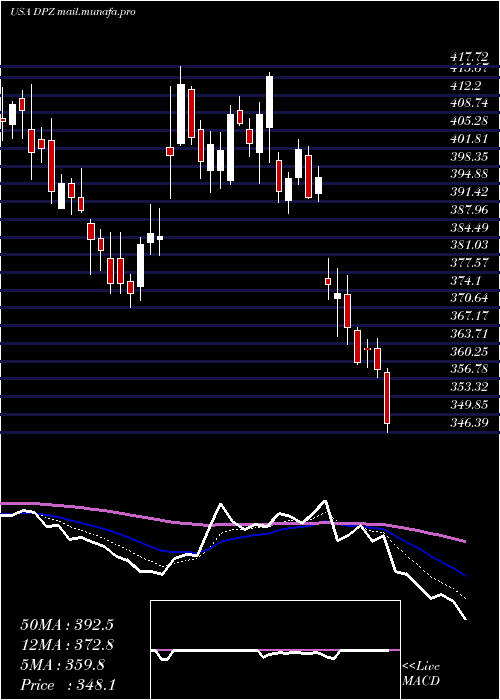This screenshot has height=700, width=500.
Task: Select the 363.71 price level label
Action: click(468, 334)
